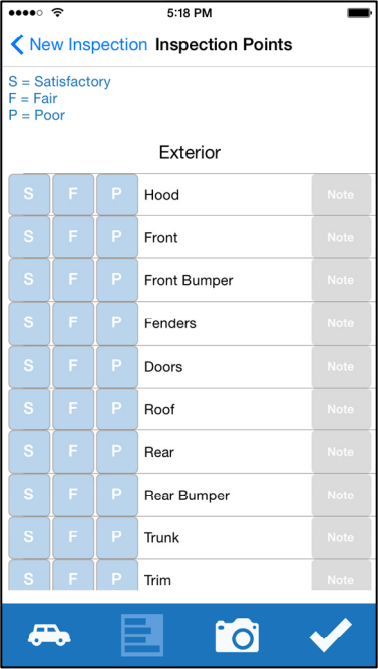
Task: Mark Hood as Satisfactory
Action: point(29,195)
